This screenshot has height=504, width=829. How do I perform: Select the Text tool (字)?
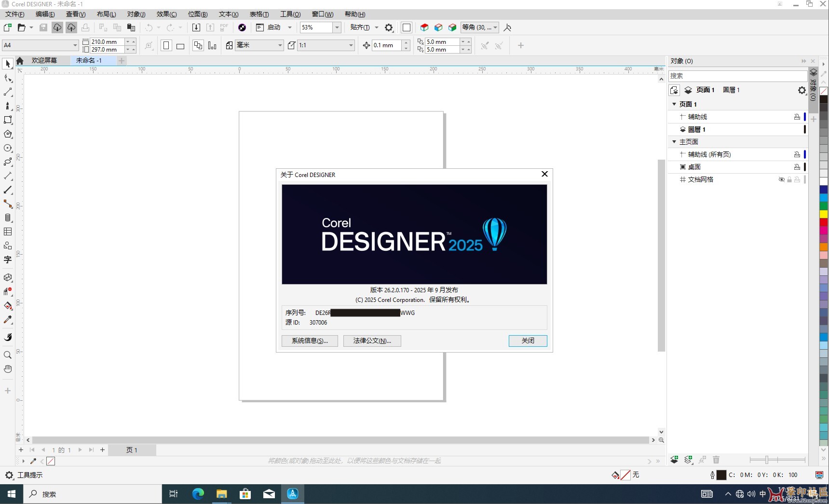(x=8, y=260)
